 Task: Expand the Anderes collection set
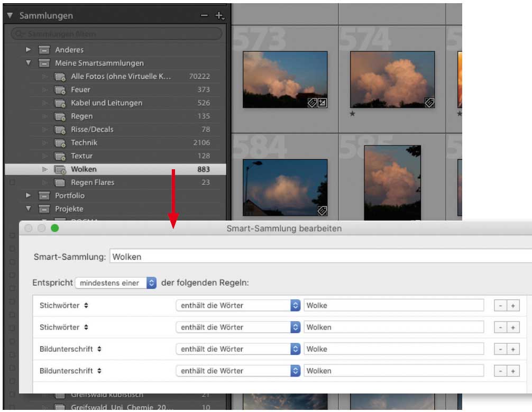click(29, 50)
